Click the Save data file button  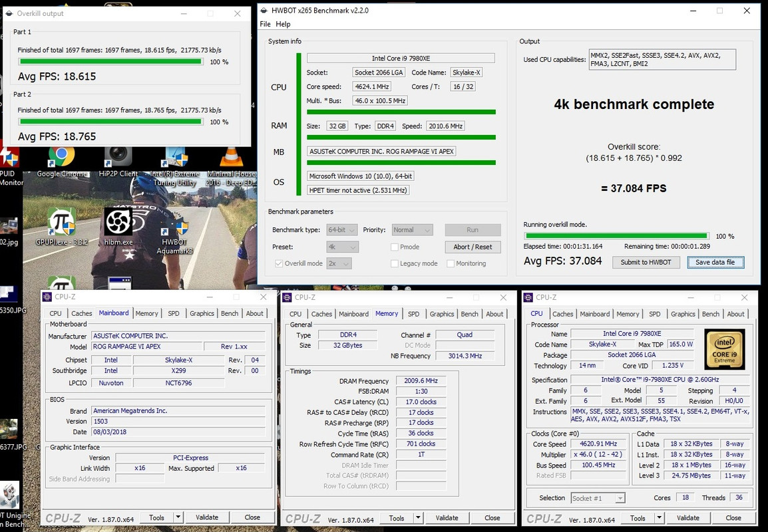click(x=715, y=262)
